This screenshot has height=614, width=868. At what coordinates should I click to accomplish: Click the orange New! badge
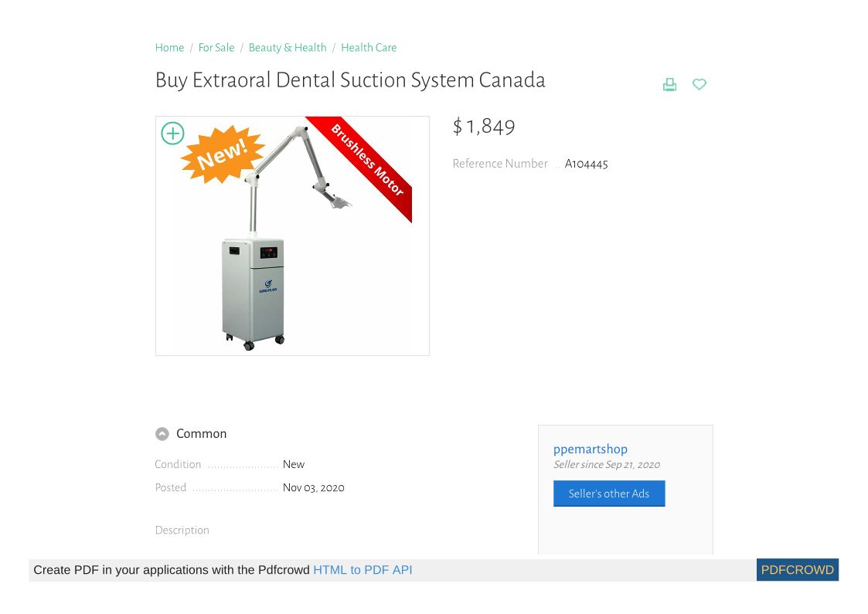[x=223, y=155]
